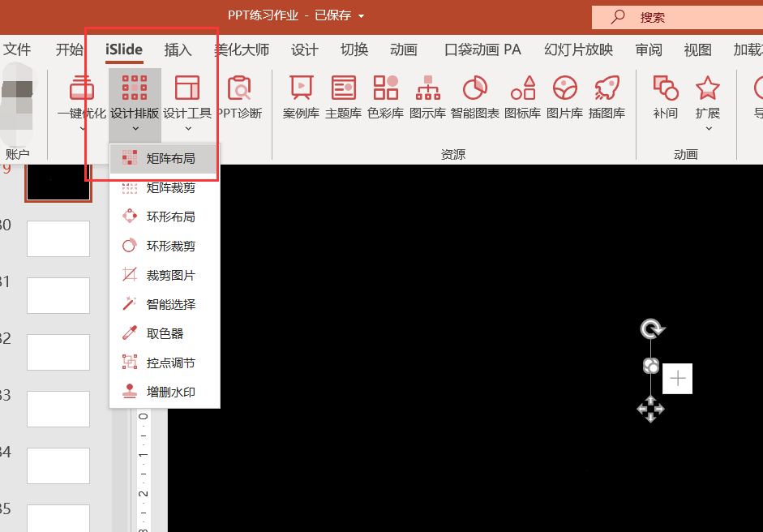Select the fifth slide thumbnail in panel
The width and height of the screenshot is (763, 532).
(x=58, y=409)
